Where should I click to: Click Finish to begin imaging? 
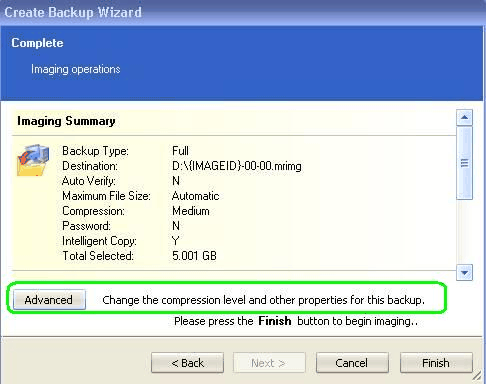pyautogui.click(x=436, y=363)
